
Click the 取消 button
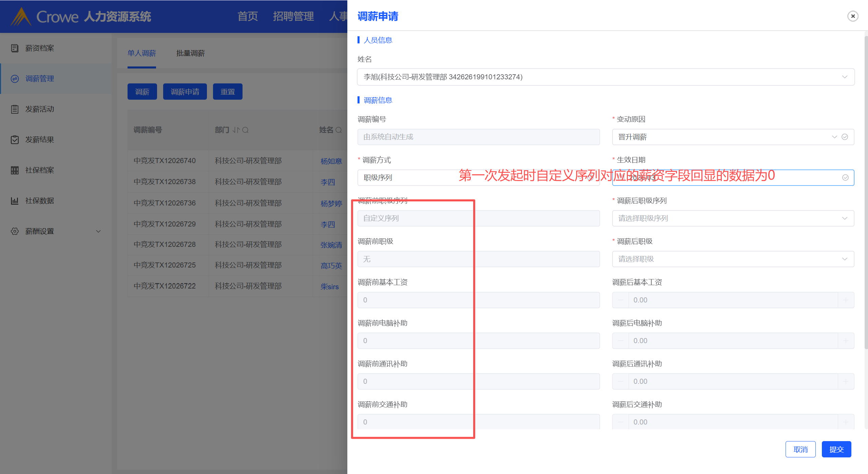[800, 449]
